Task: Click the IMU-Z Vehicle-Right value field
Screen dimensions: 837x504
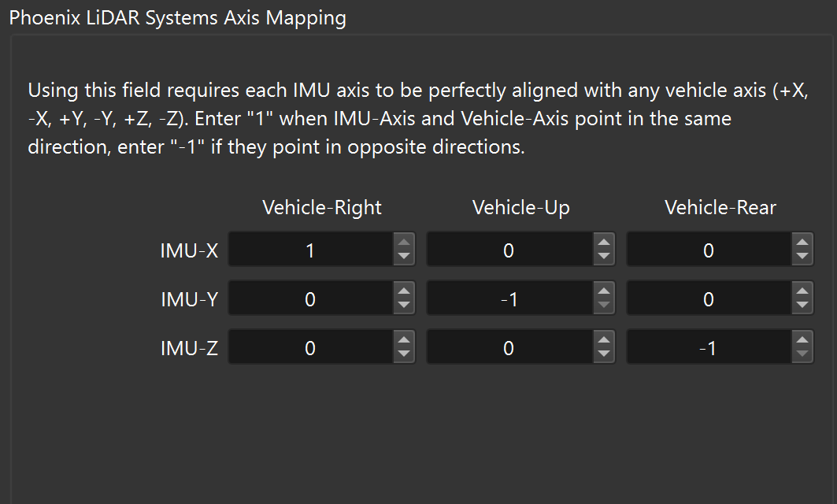Action: click(311, 347)
